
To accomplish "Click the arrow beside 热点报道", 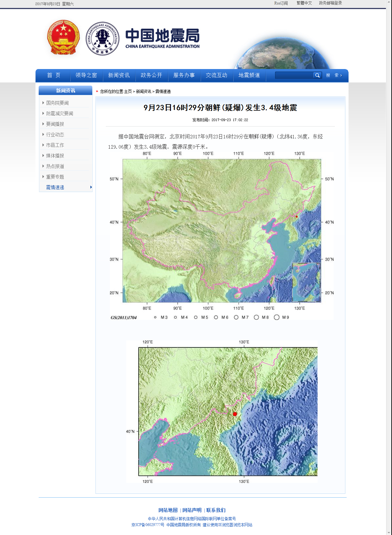I will click(43, 166).
